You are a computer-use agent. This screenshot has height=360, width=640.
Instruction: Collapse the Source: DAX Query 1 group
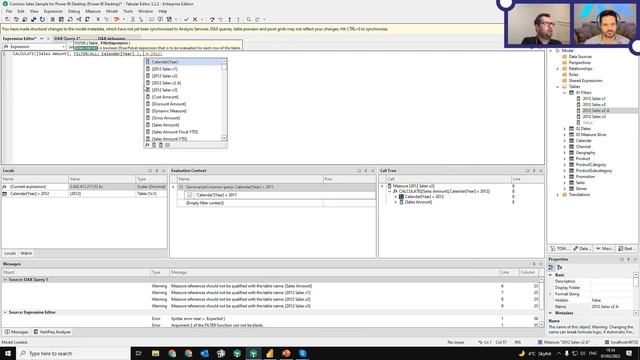[x=5, y=280]
